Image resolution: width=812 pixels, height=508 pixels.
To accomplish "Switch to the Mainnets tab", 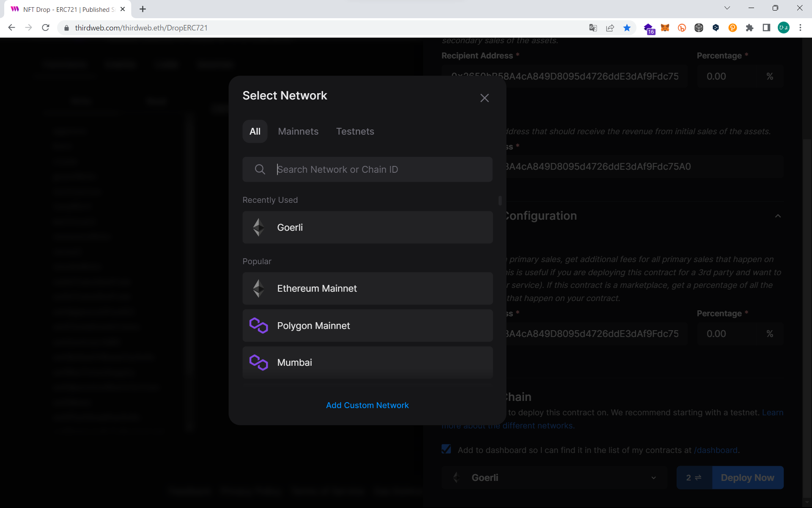I will pos(298,131).
